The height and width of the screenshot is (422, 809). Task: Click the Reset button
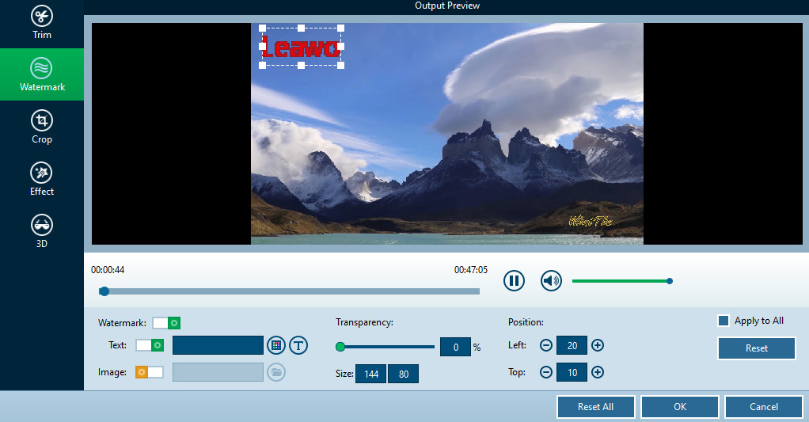[x=756, y=348]
